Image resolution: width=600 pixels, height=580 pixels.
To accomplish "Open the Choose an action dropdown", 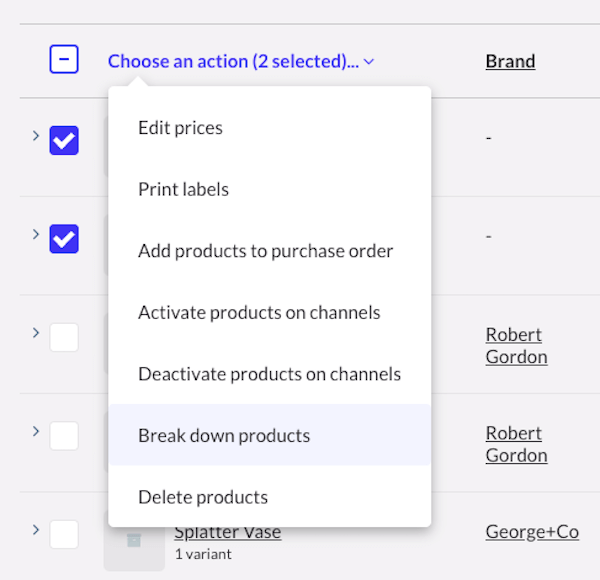I will [x=241, y=61].
